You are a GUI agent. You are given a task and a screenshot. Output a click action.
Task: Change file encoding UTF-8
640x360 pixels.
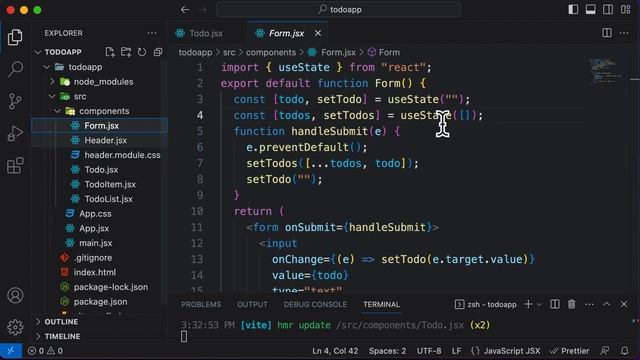pos(429,351)
